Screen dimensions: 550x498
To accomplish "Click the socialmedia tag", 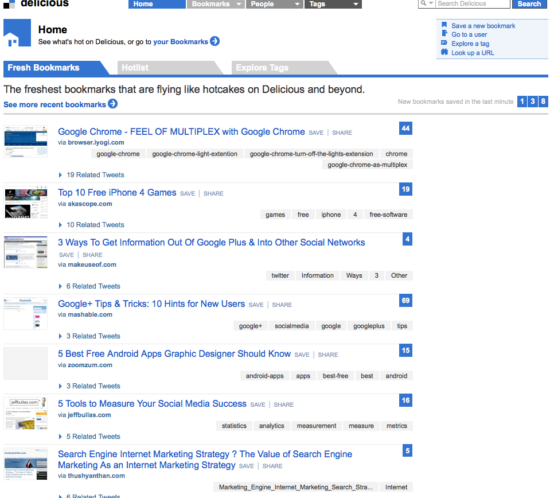I will (291, 326).
